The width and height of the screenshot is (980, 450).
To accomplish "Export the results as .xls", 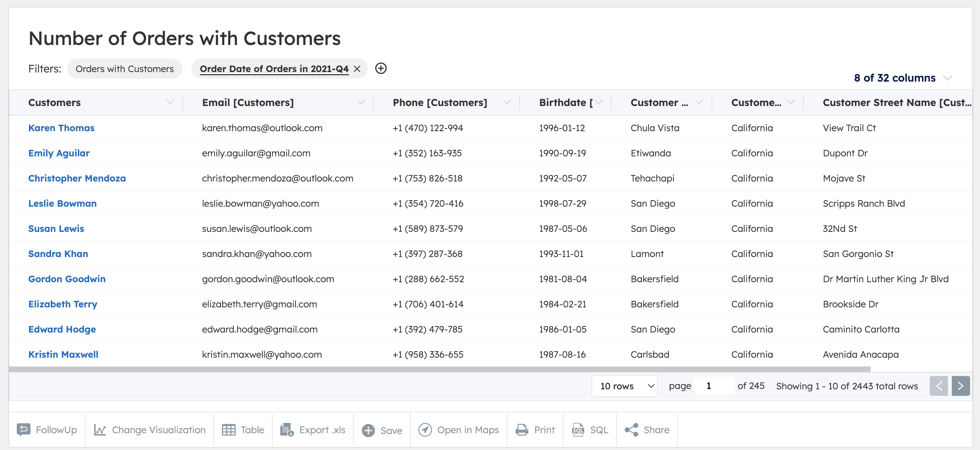I will click(313, 429).
